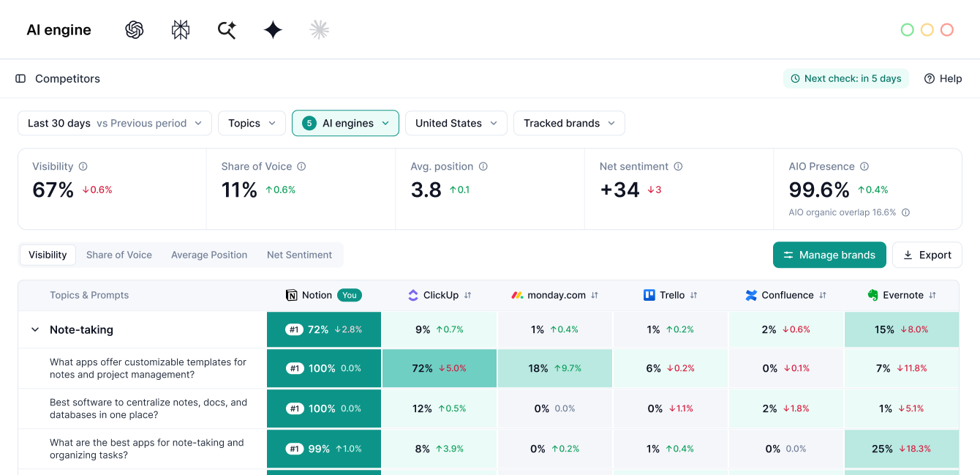980x475 pixels.
Task: Click the You badge next to Notion
Action: 350,295
